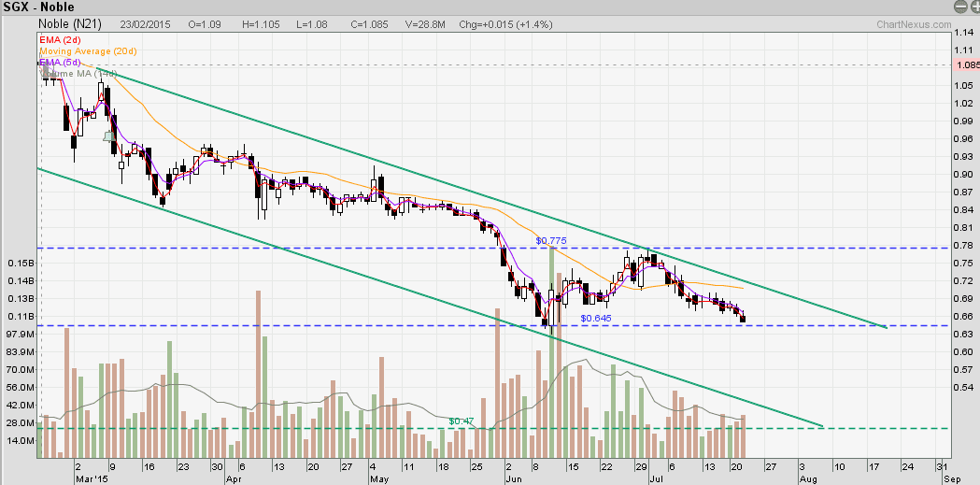Click the Noble (N21) stock name
980x485 pixels.
pyautogui.click(x=71, y=24)
